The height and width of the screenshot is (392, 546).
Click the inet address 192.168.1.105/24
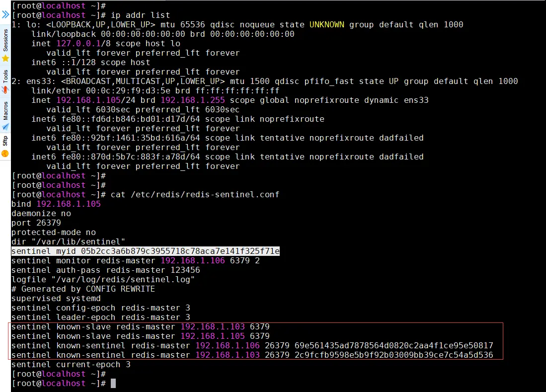click(96, 100)
